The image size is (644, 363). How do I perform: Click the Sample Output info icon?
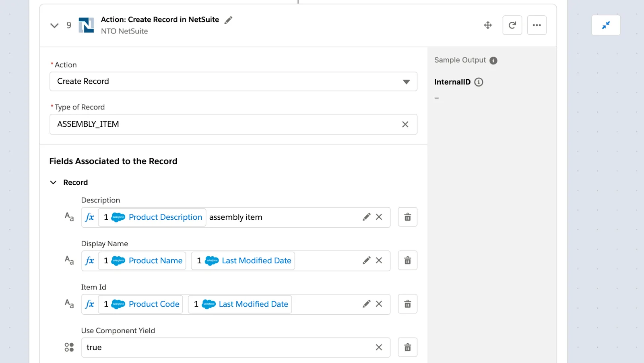pos(493,60)
